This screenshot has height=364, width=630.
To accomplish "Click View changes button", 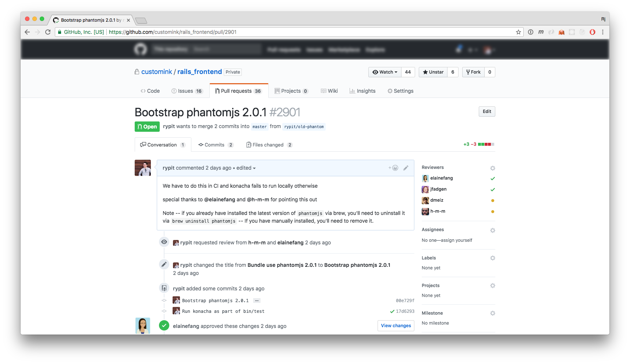I will pos(396,326).
